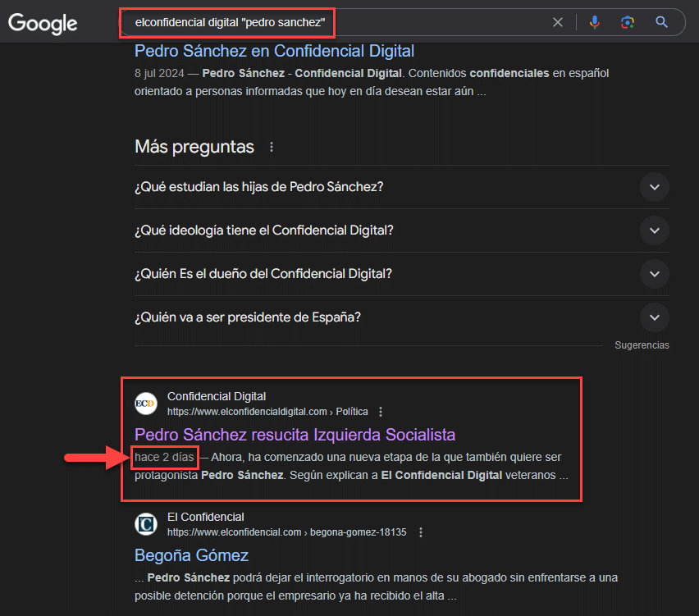This screenshot has height=616, width=699.
Task: Click the Google logo
Action: click(43, 23)
